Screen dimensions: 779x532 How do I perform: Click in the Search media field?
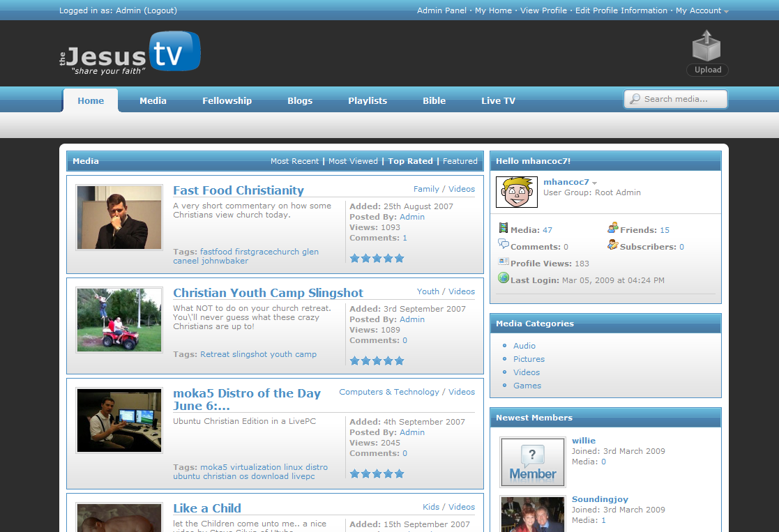(x=676, y=99)
